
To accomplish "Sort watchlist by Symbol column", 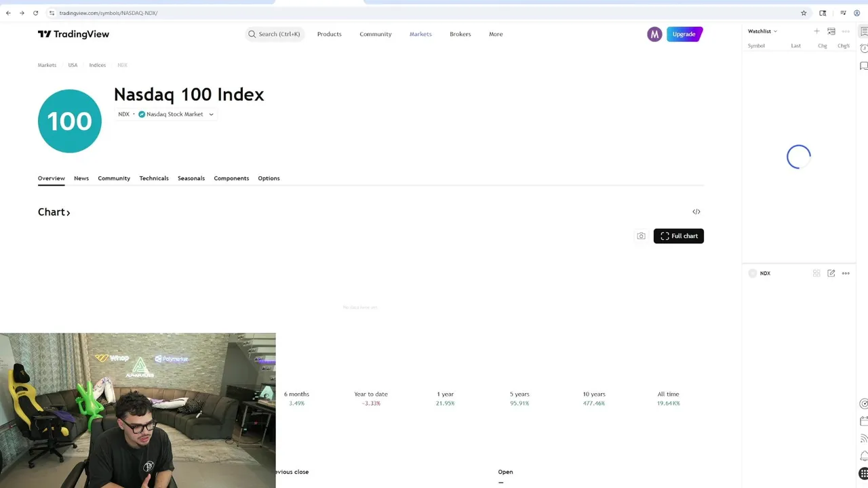I will click(756, 46).
